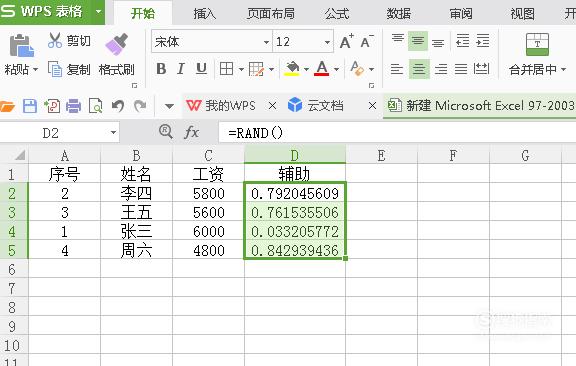The height and width of the screenshot is (366, 576).
Task: Select column D header
Action: [x=295, y=155]
